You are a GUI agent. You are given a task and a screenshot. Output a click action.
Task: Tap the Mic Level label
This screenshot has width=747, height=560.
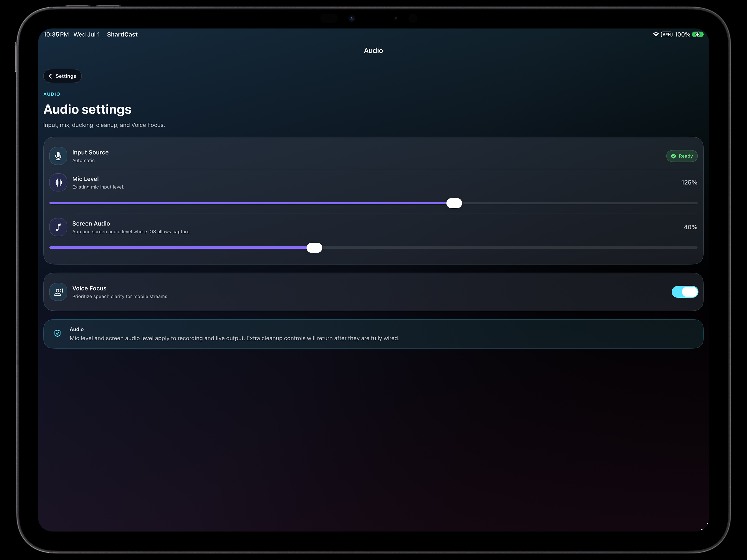86,179
